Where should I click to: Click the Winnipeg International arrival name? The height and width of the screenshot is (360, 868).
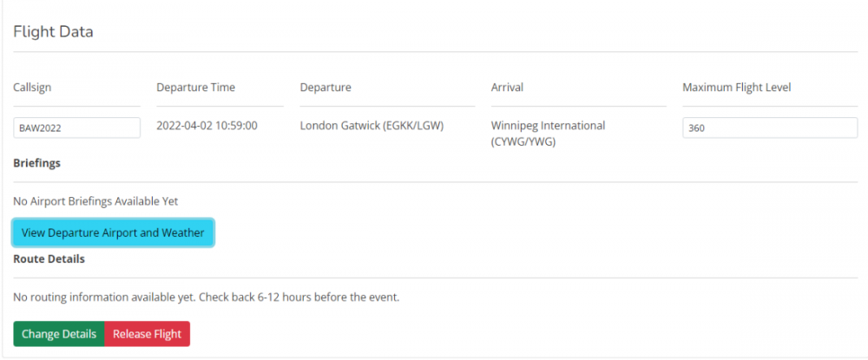click(x=548, y=126)
